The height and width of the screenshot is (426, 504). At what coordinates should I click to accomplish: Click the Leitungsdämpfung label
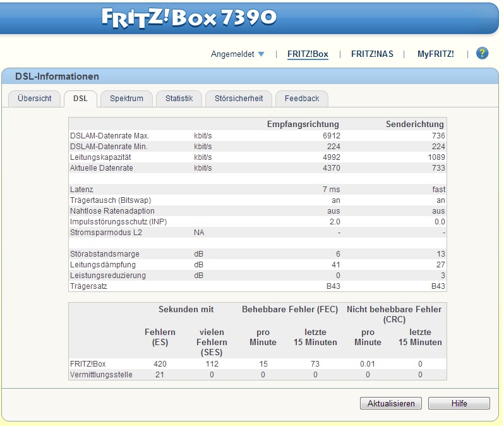(x=103, y=264)
